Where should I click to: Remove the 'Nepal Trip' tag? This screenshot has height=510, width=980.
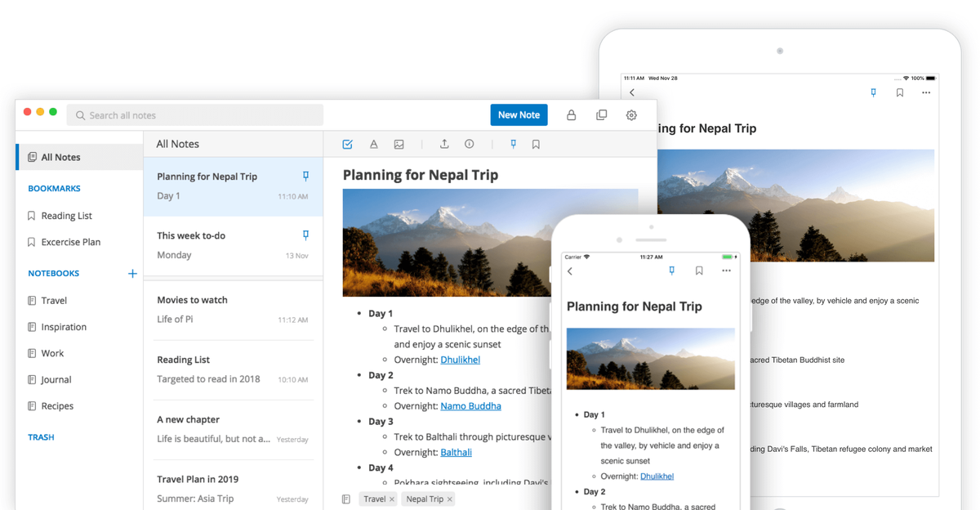(x=450, y=499)
